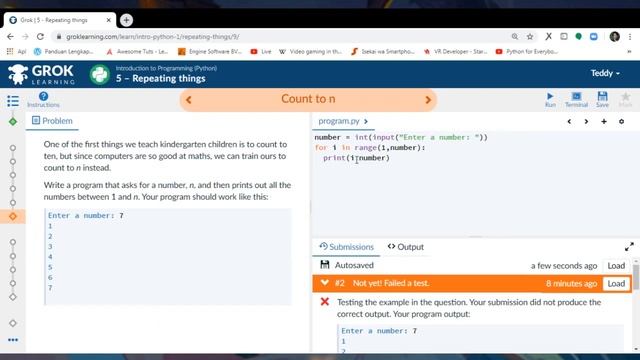The width and height of the screenshot is (640, 360).
Task: Click the Mark star icon
Action: coord(625,100)
